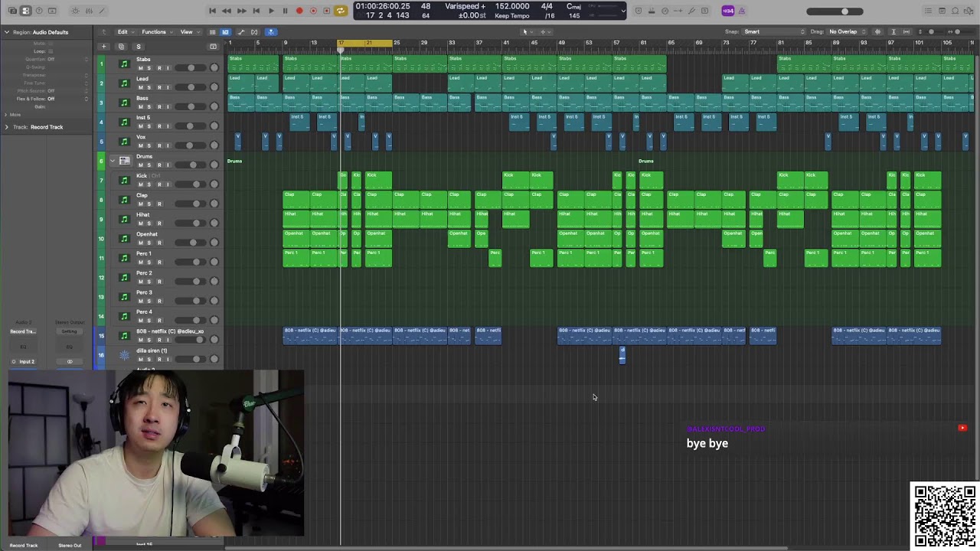
Task: Click the Stabs track instrument icon
Action: [124, 64]
